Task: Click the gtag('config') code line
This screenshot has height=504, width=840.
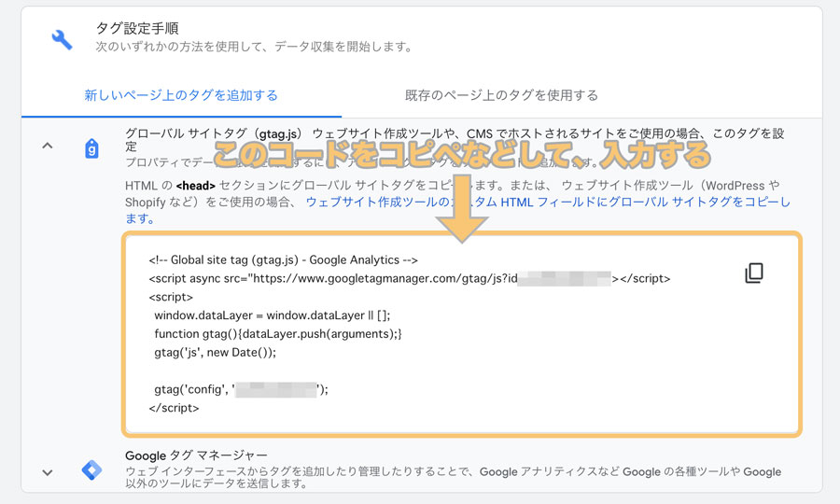Action: [241, 389]
